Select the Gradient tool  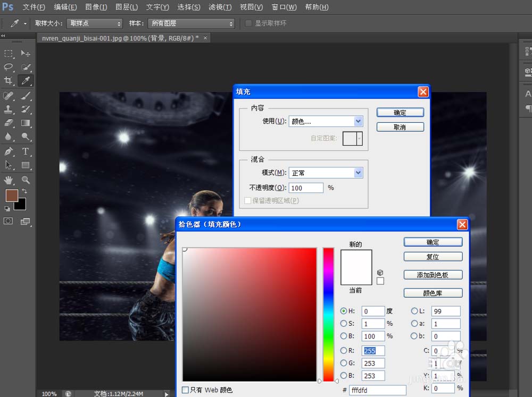coord(25,123)
